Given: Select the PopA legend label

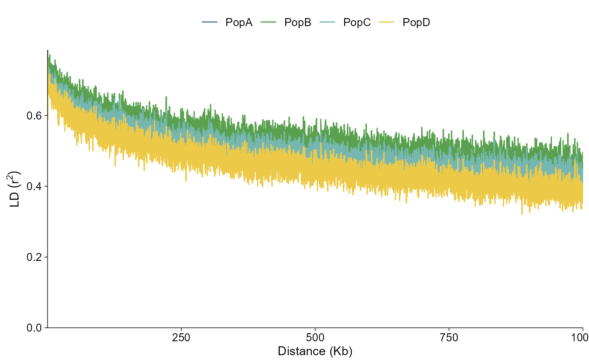Looking at the screenshot, I should (239, 23).
